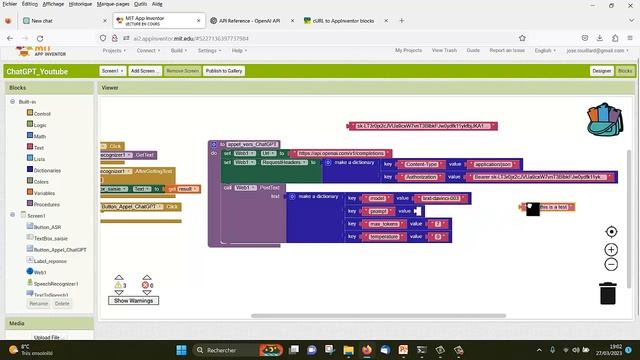Open Firefox from the taskbar

point(367,350)
